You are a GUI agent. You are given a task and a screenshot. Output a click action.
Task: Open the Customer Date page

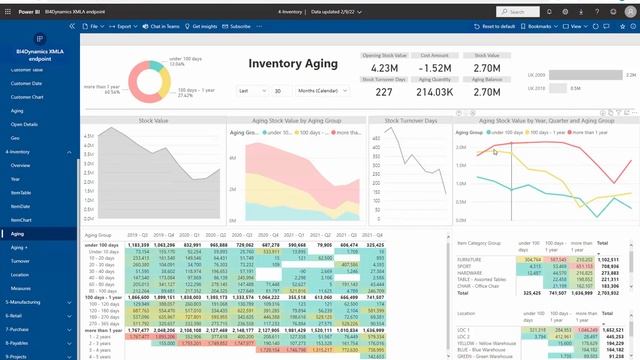click(27, 83)
